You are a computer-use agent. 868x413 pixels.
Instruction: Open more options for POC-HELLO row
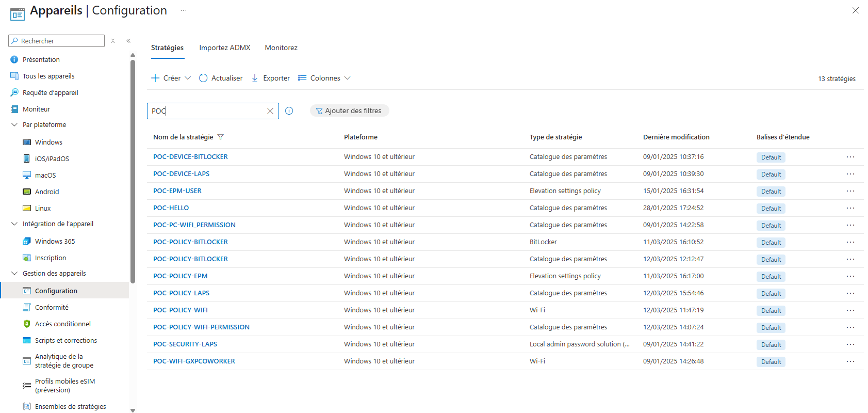point(850,208)
